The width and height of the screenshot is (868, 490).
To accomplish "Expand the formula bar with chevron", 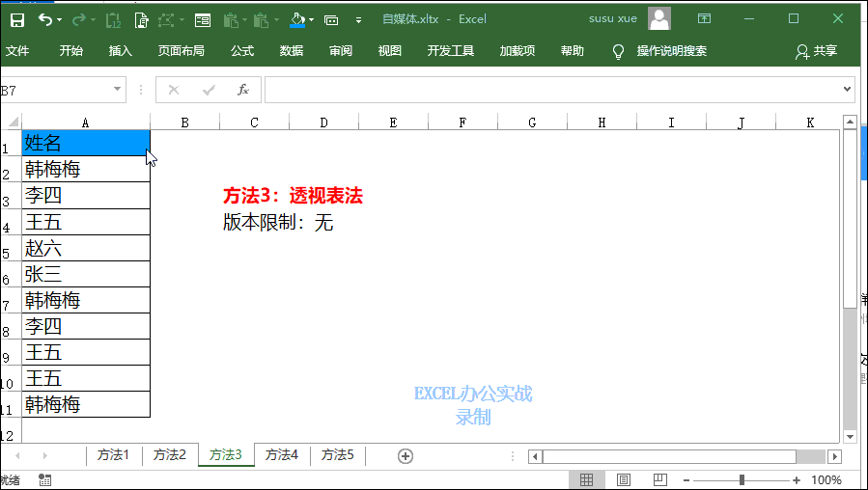I will click(x=847, y=89).
